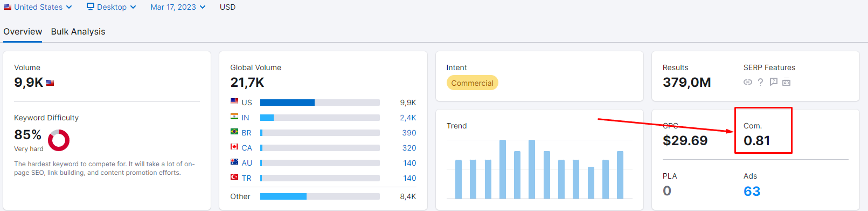The width and height of the screenshot is (868, 211).
Task: Open the IN country link
Action: (245, 118)
